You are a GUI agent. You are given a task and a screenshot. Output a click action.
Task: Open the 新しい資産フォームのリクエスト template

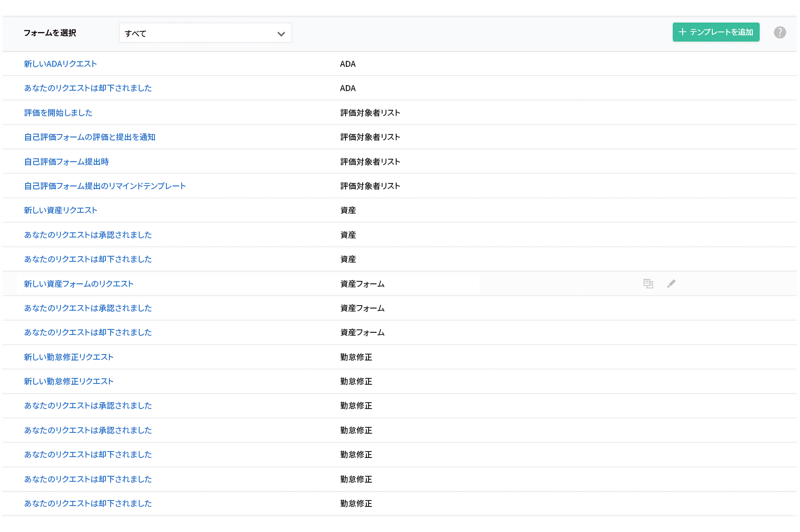pos(78,283)
